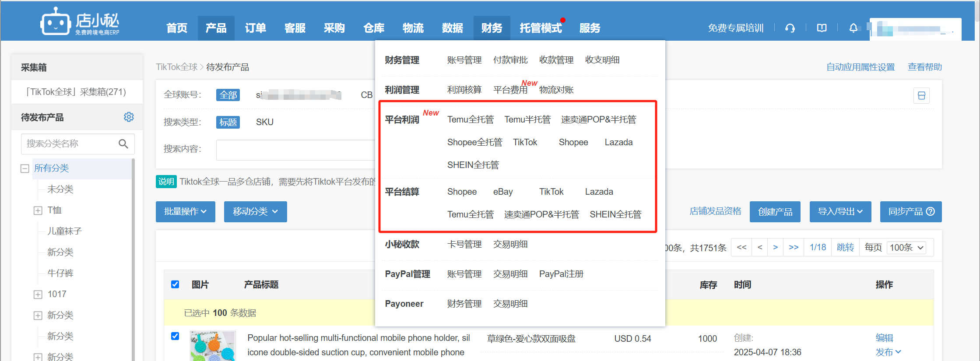Open 平台费用 menu entry
980x361 pixels.
point(510,90)
